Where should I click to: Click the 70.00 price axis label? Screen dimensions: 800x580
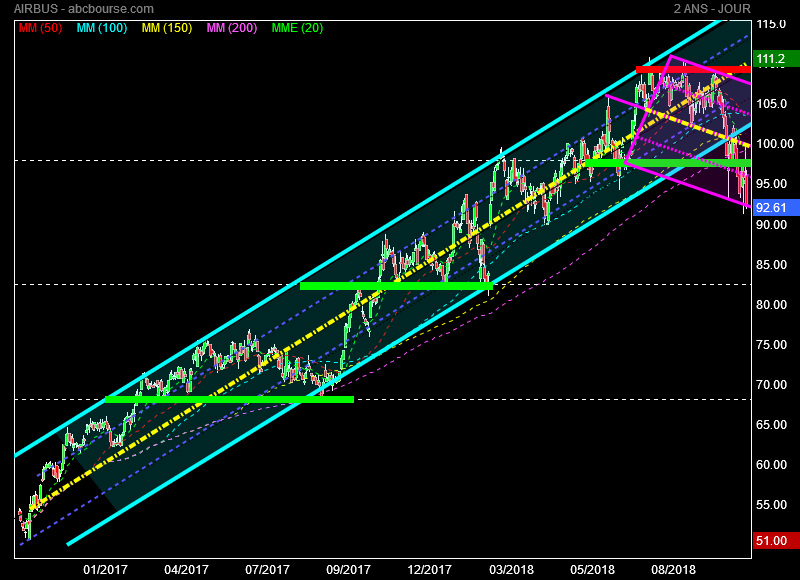click(771, 385)
